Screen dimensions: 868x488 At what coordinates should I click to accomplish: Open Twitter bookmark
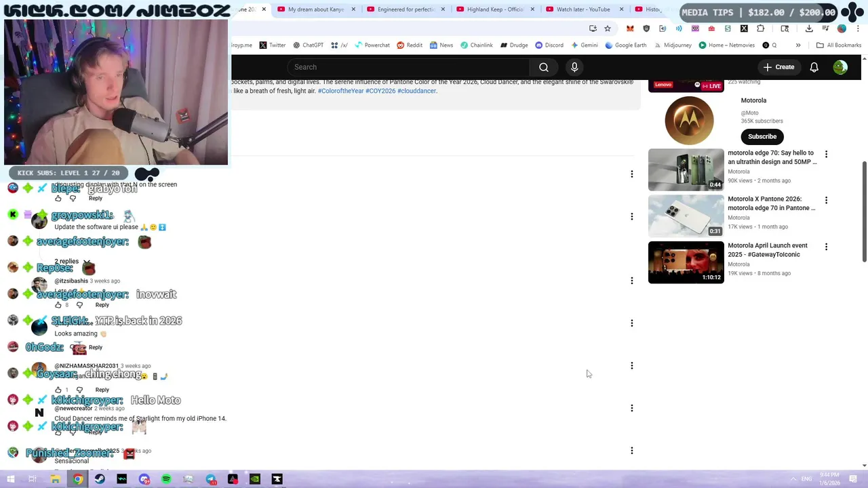point(273,45)
